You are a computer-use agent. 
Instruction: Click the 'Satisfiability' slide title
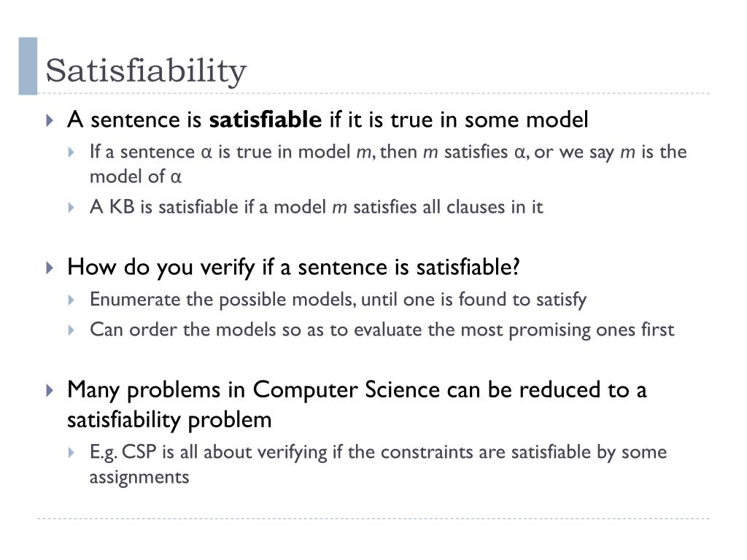tap(146, 71)
